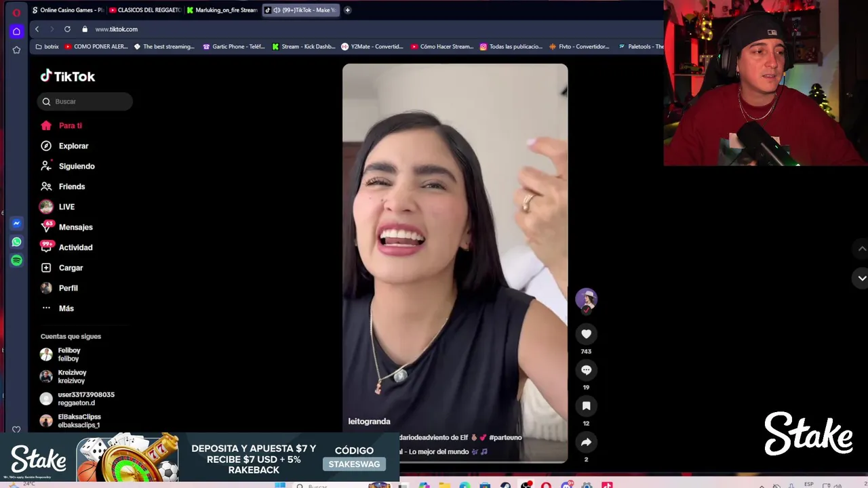
Task: Share the video with the arrow icon
Action: [586, 441]
